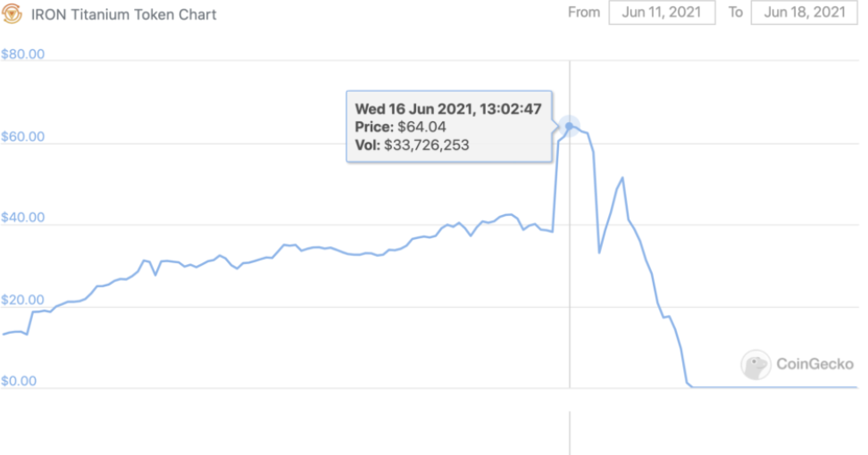Click the $40.00 axis label

point(22,218)
